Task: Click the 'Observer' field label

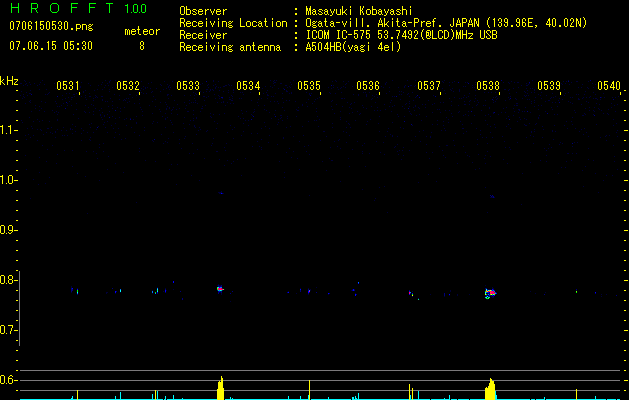Action: click(203, 11)
